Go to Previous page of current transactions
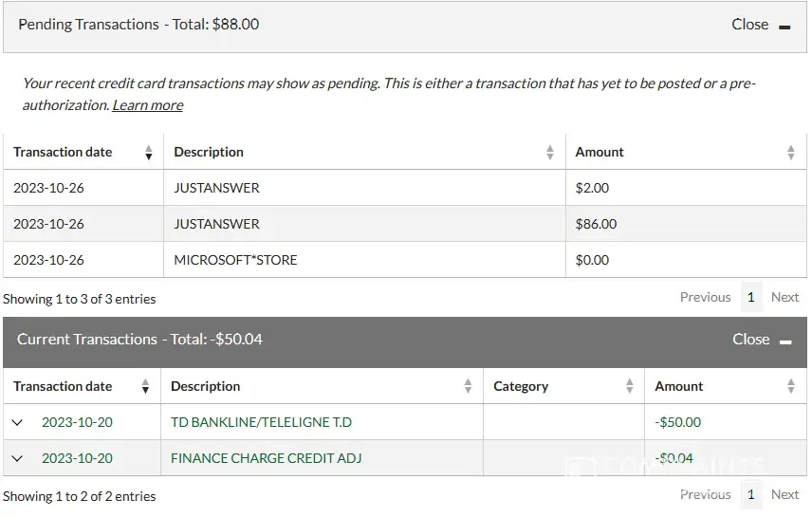Viewport: 812px width, 517px height. 705,495
